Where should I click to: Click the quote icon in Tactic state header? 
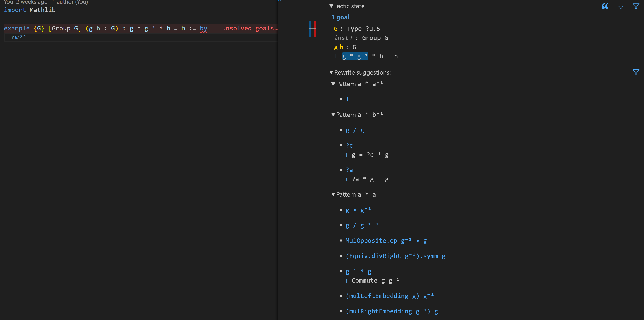click(x=605, y=6)
